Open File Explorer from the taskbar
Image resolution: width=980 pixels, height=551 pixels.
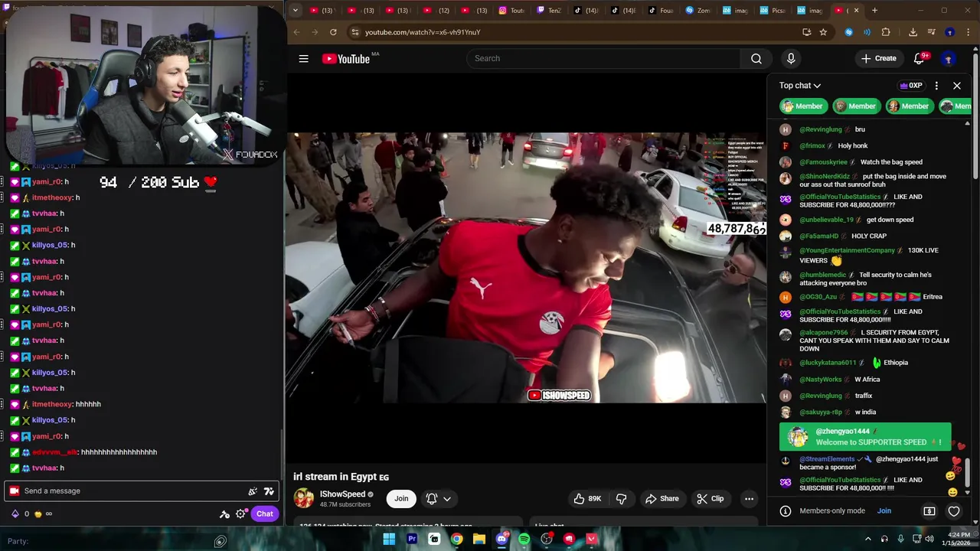pyautogui.click(x=479, y=539)
